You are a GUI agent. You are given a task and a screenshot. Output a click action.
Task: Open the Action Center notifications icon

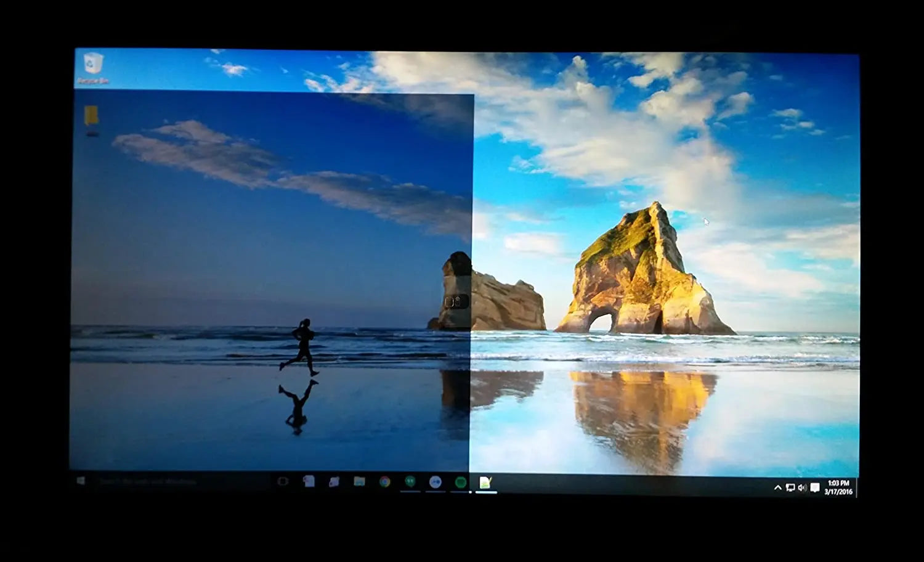pos(815,487)
